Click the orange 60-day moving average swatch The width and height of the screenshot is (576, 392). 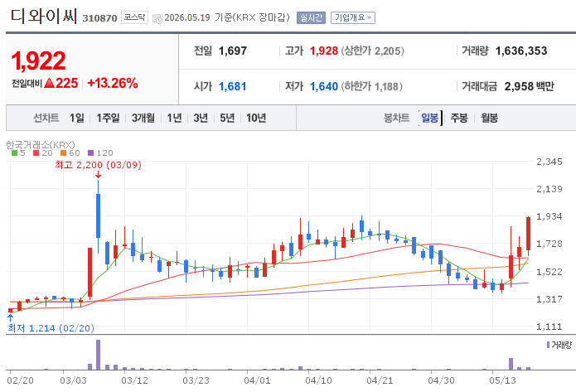click(64, 152)
